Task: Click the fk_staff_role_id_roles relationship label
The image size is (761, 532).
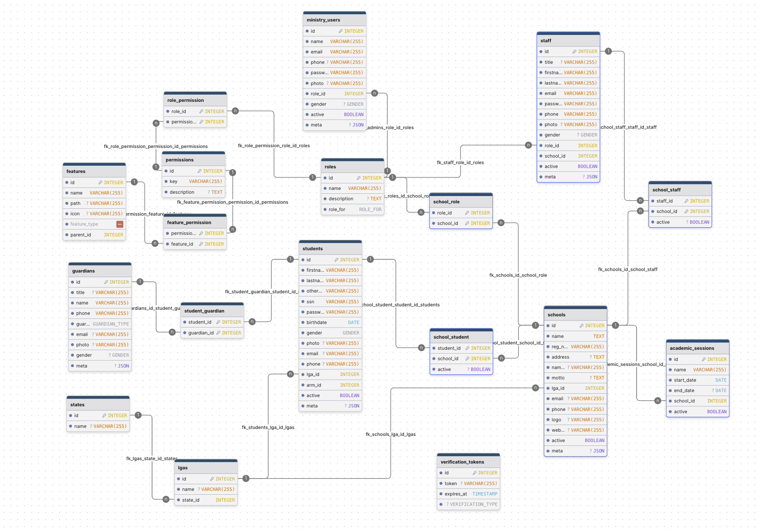Action: [x=460, y=163]
